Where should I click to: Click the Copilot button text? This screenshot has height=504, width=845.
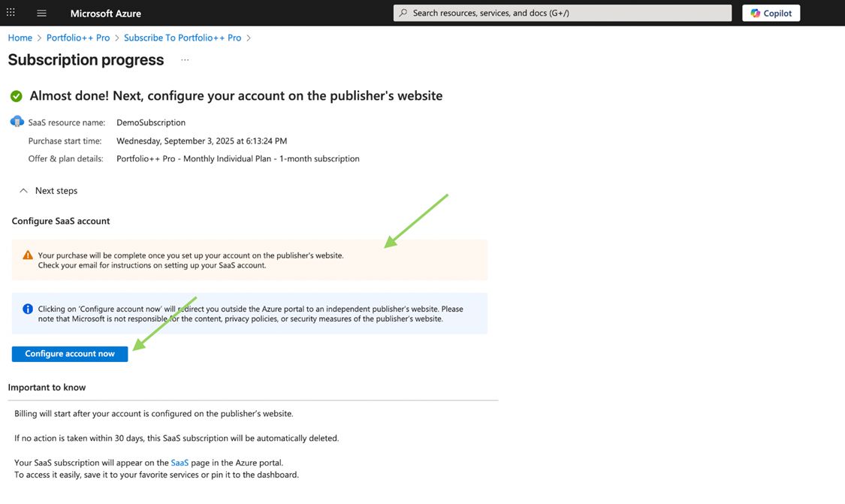click(777, 13)
